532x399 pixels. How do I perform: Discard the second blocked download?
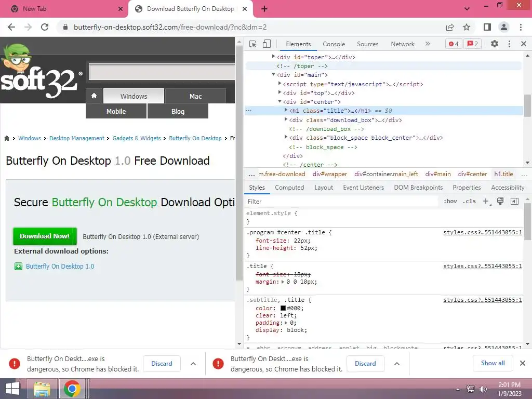click(x=365, y=364)
